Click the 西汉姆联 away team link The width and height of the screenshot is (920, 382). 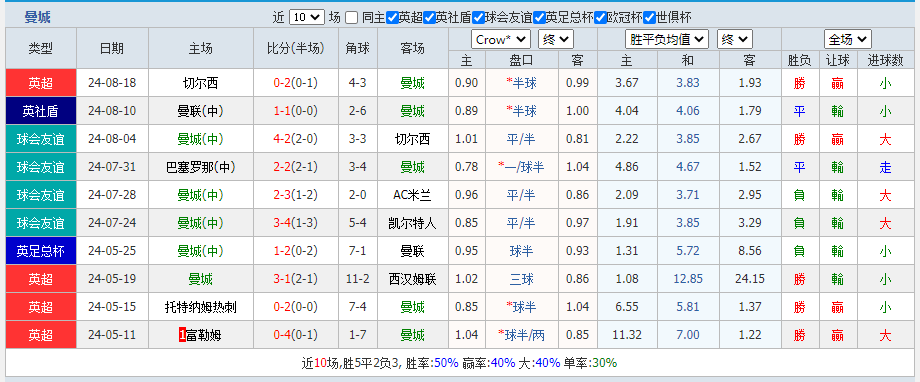412,279
